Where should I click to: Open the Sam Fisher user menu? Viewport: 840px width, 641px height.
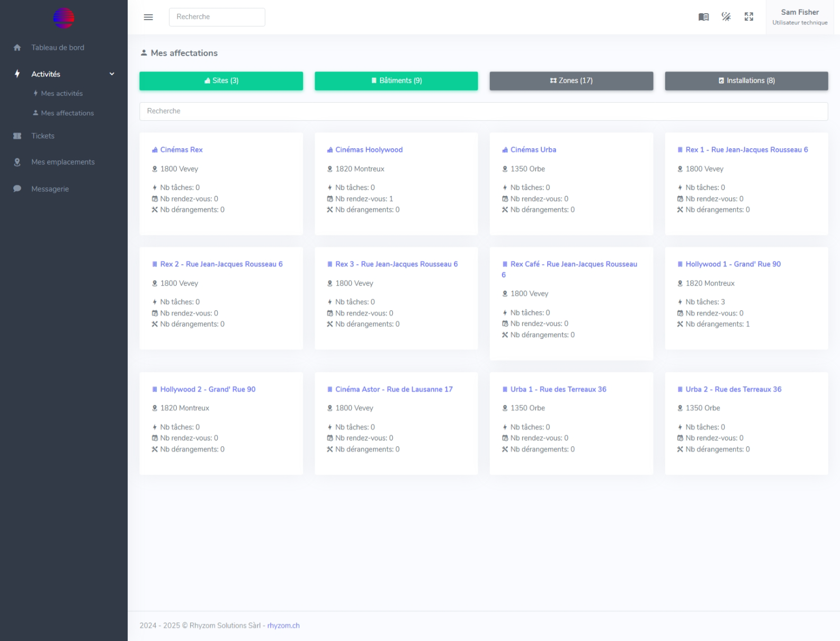799,17
